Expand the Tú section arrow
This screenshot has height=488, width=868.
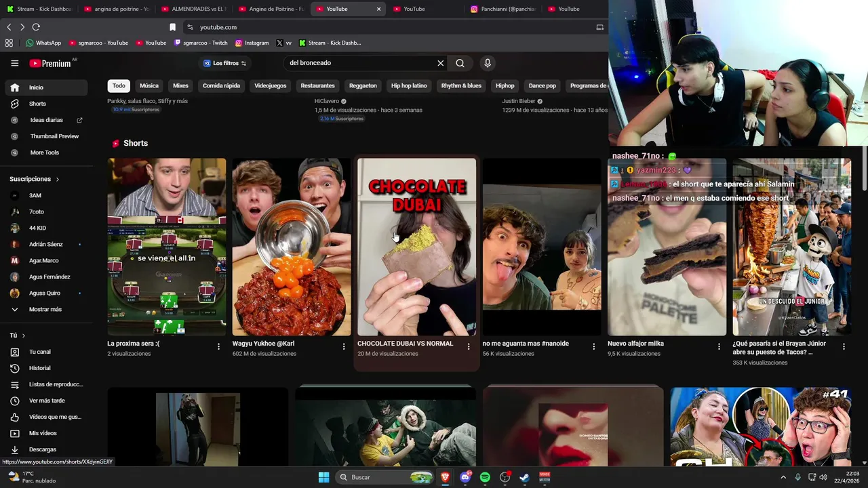[x=23, y=335]
